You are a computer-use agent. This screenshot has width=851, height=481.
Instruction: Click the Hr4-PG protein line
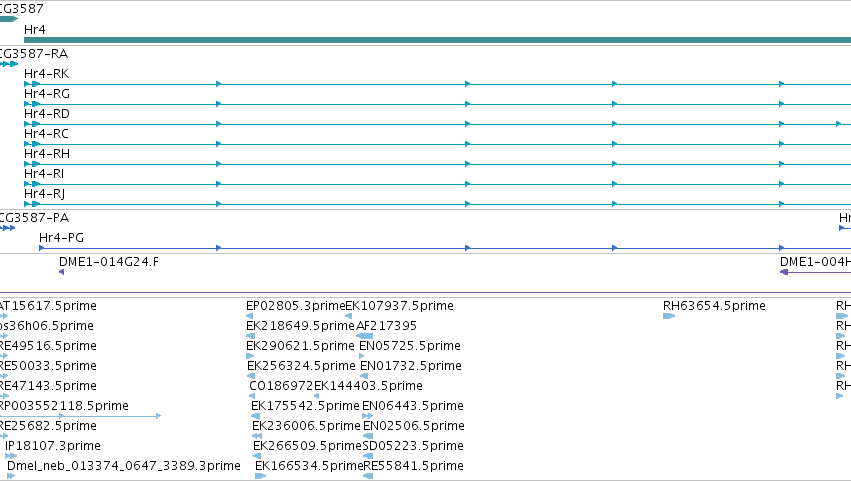click(x=445, y=248)
